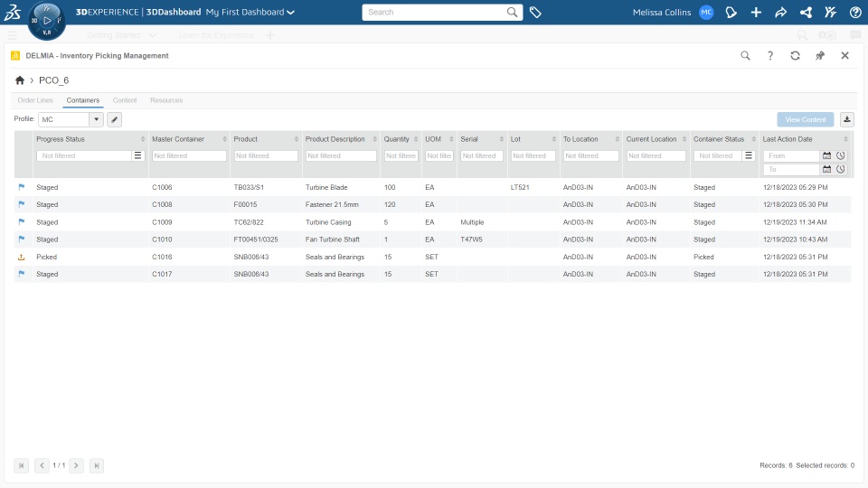Click the Product Description filter field
Viewport: 868px width, 488px height.
[x=341, y=156]
